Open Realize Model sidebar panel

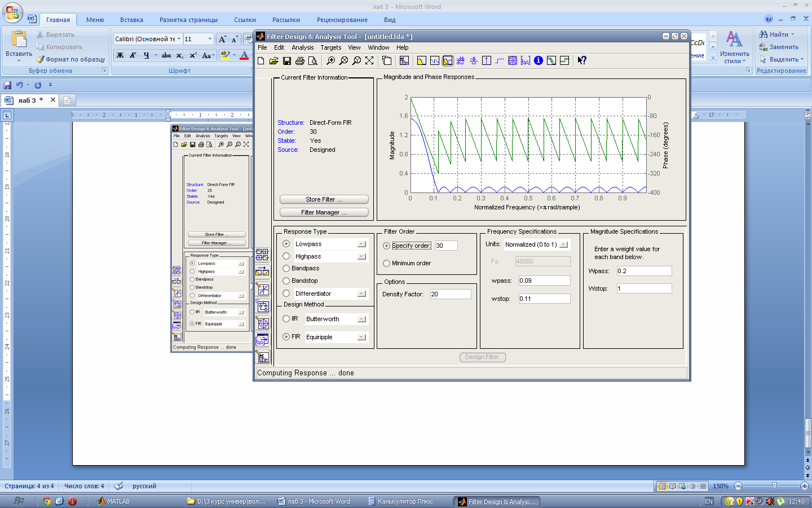click(x=263, y=306)
